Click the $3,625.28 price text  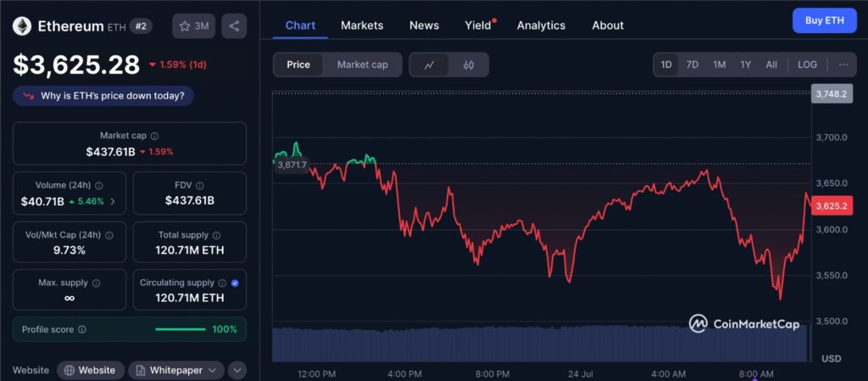pyautogui.click(x=76, y=64)
